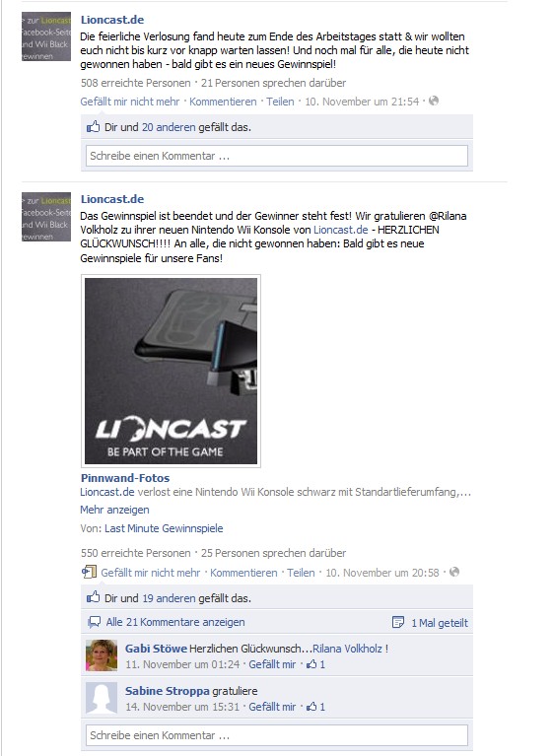
Task: Click thumbs-up icon next to 19 anderen
Action: pos(93,597)
